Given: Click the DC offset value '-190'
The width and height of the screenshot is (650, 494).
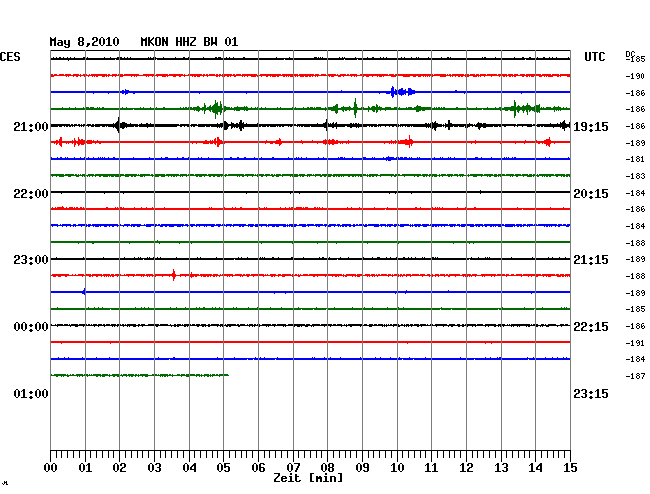Looking at the screenshot, I should pyautogui.click(x=635, y=76).
